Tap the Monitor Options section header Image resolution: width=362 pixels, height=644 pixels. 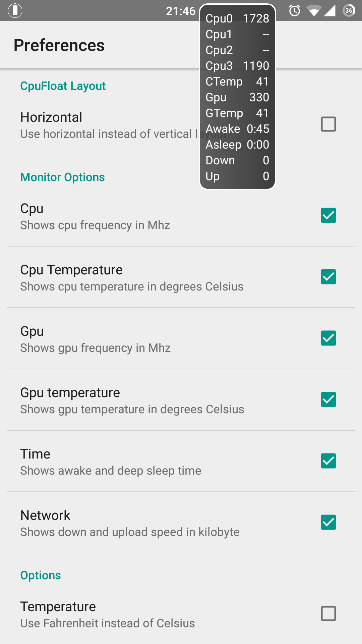[x=63, y=177]
